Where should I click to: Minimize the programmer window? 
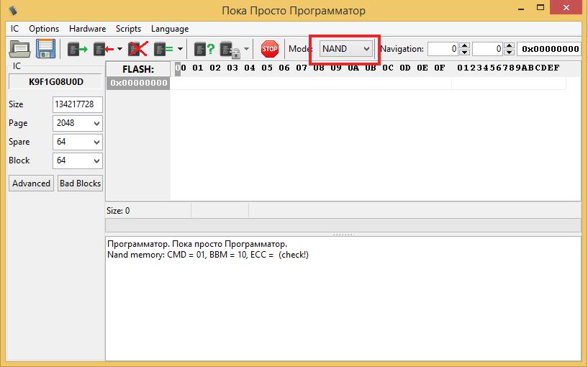(x=521, y=8)
